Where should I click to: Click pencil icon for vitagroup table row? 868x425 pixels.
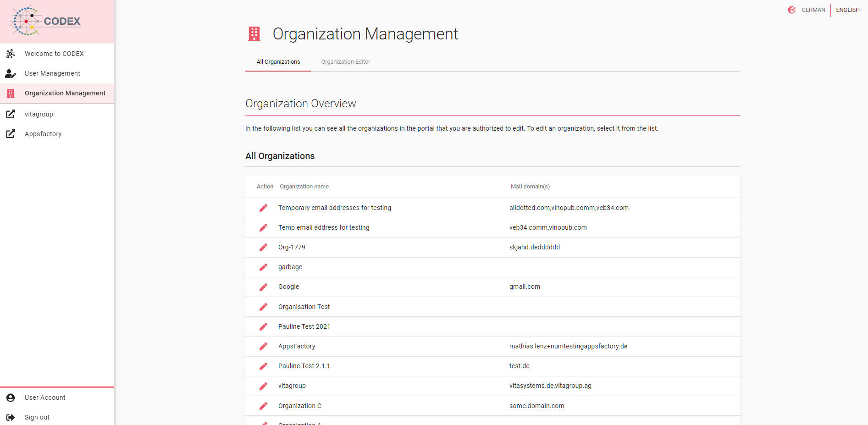click(263, 386)
